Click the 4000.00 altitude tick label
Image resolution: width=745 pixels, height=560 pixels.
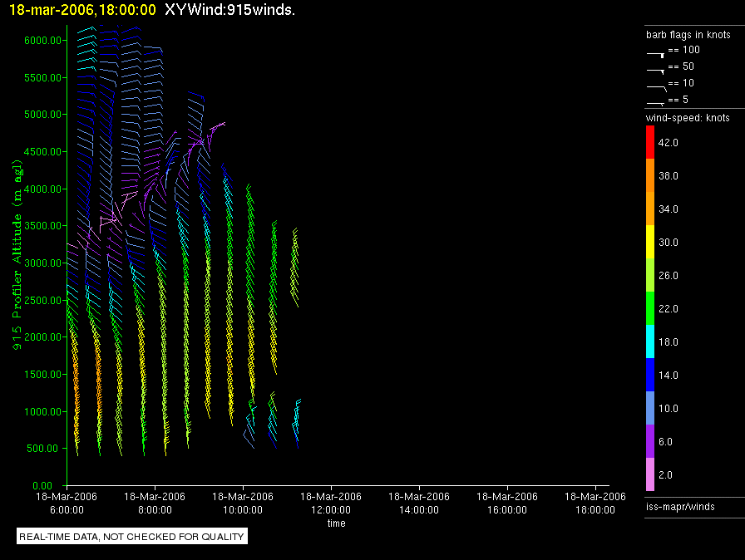click(x=42, y=189)
